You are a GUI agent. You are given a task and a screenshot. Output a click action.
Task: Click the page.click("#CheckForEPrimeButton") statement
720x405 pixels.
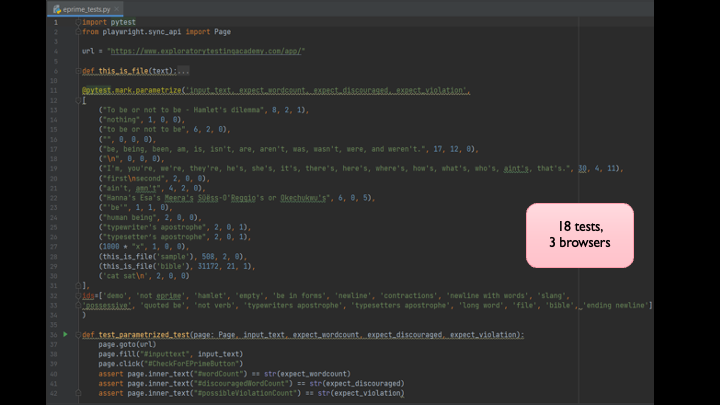171,364
